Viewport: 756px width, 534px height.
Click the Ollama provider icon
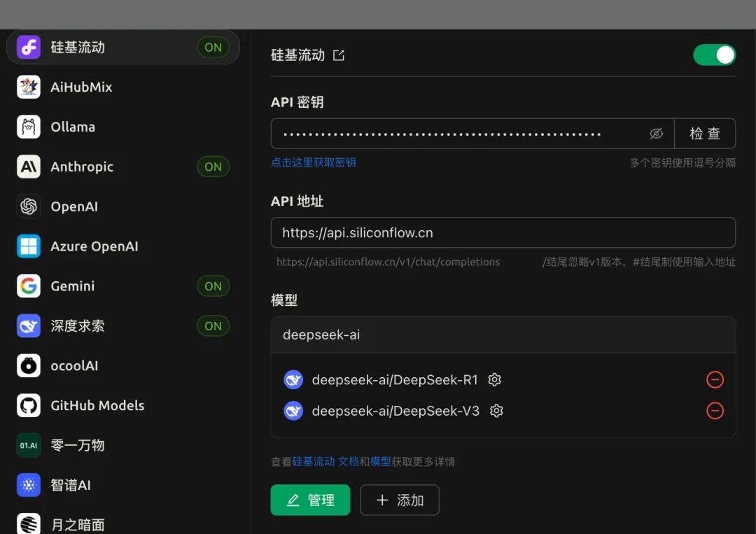point(29,127)
